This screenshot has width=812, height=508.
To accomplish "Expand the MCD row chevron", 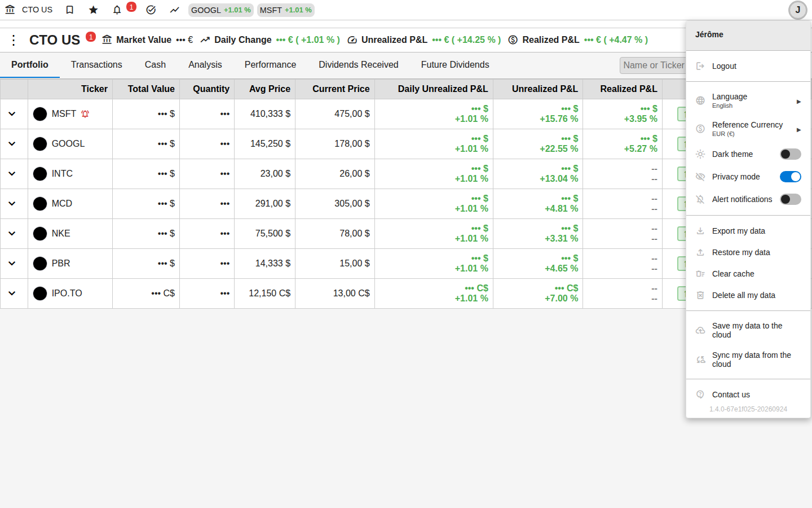I will (x=12, y=204).
